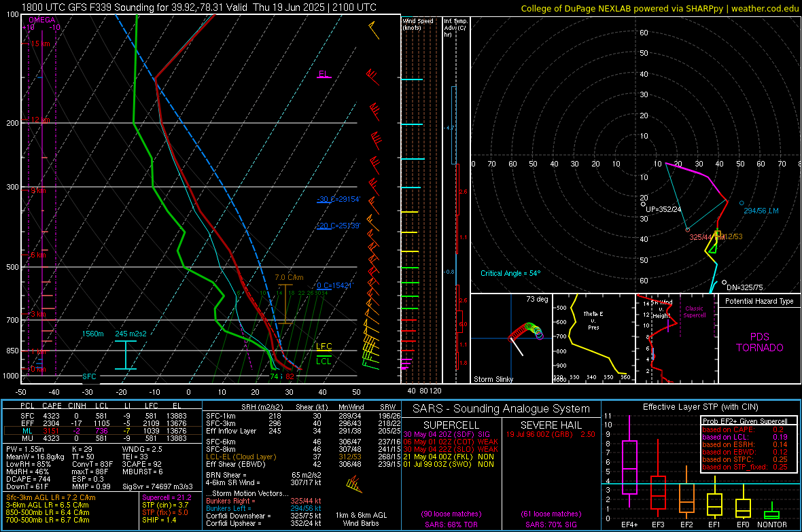Click the 1km & 6km AGL wind barbs graphic

point(354,484)
